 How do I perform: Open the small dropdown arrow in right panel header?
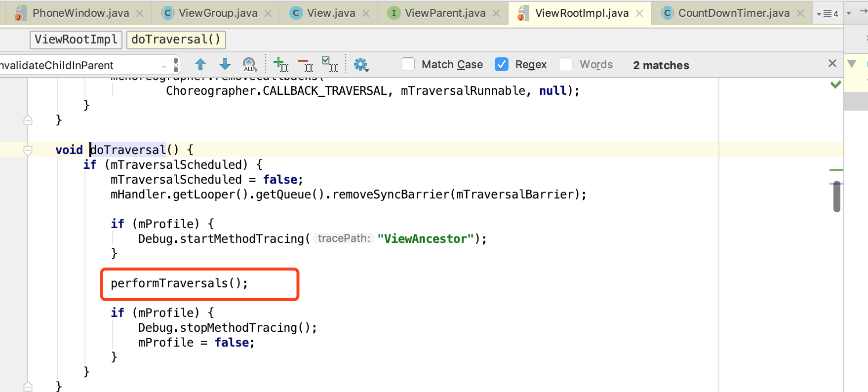(x=849, y=13)
